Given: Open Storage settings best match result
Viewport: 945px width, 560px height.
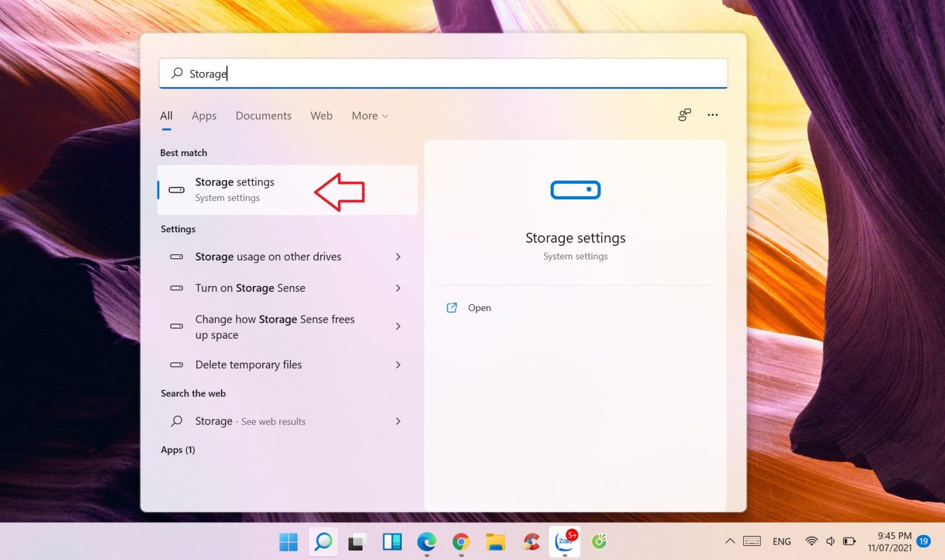Looking at the screenshot, I should pyautogui.click(x=234, y=189).
